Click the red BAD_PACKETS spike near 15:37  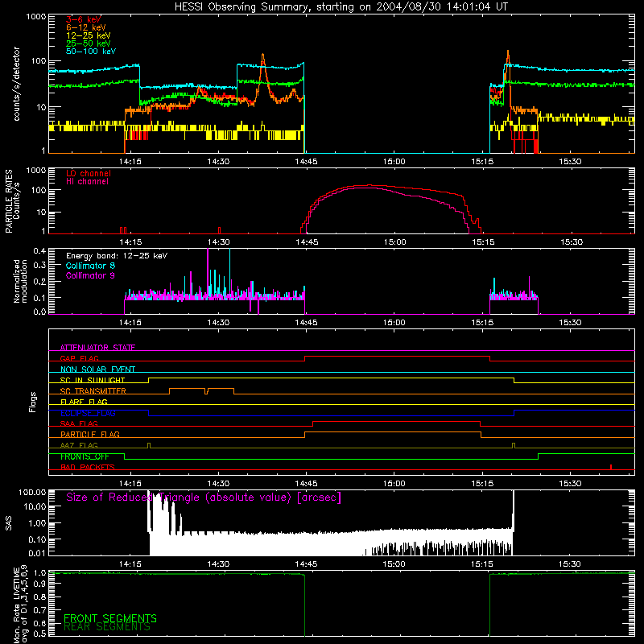611,467
